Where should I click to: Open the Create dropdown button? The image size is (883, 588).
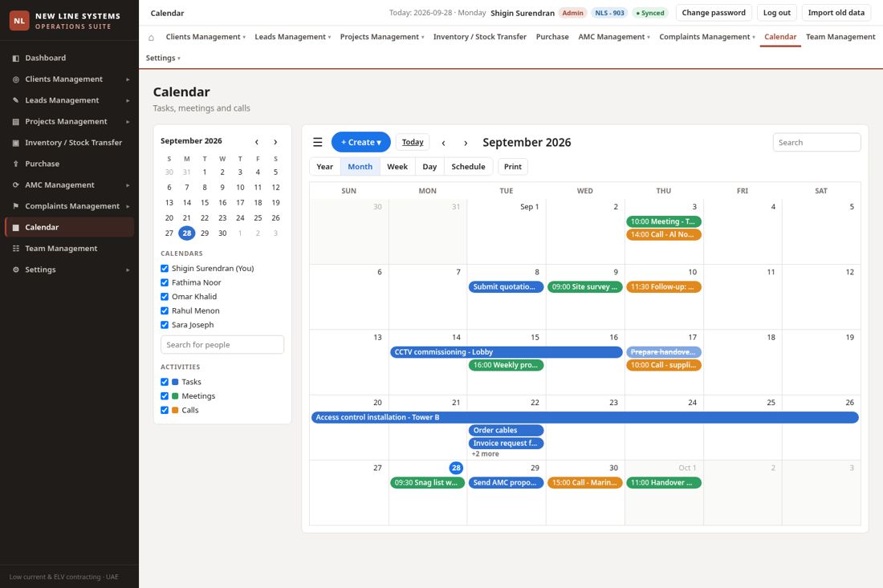click(361, 142)
